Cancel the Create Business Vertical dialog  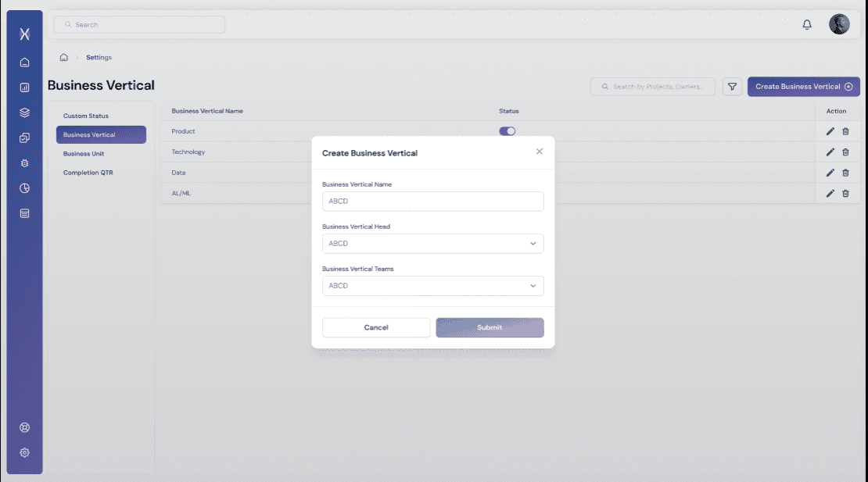tap(375, 327)
